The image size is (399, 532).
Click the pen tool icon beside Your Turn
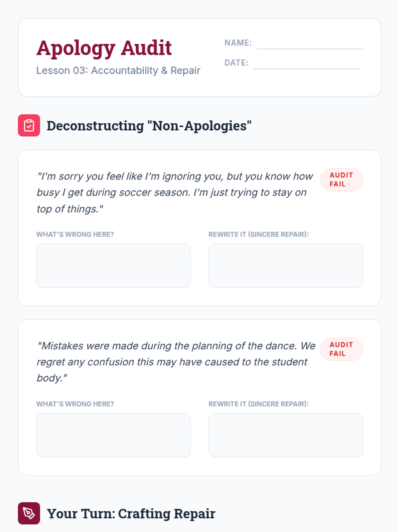tap(29, 513)
